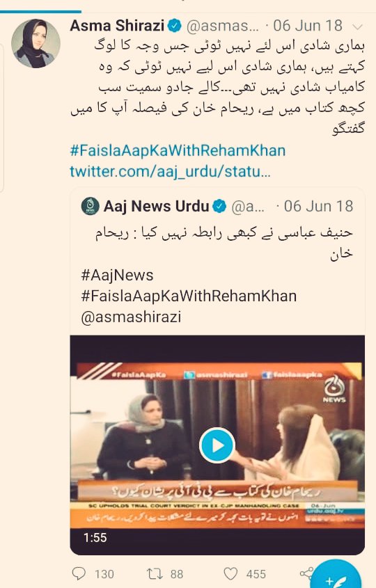This screenshot has width=376, height=588.
Task: Open the #FaislaAapKaWithRehamKhan hashtag in the main tweet
Action: click(x=178, y=151)
